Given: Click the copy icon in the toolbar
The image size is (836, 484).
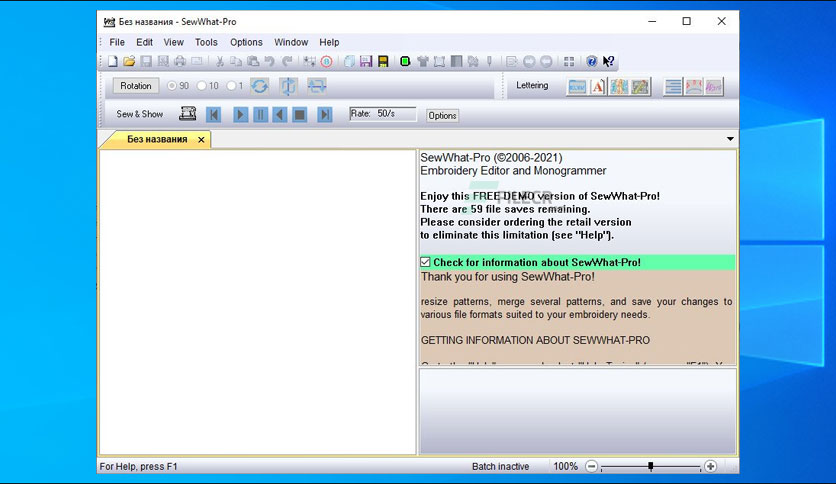Looking at the screenshot, I should (236, 61).
